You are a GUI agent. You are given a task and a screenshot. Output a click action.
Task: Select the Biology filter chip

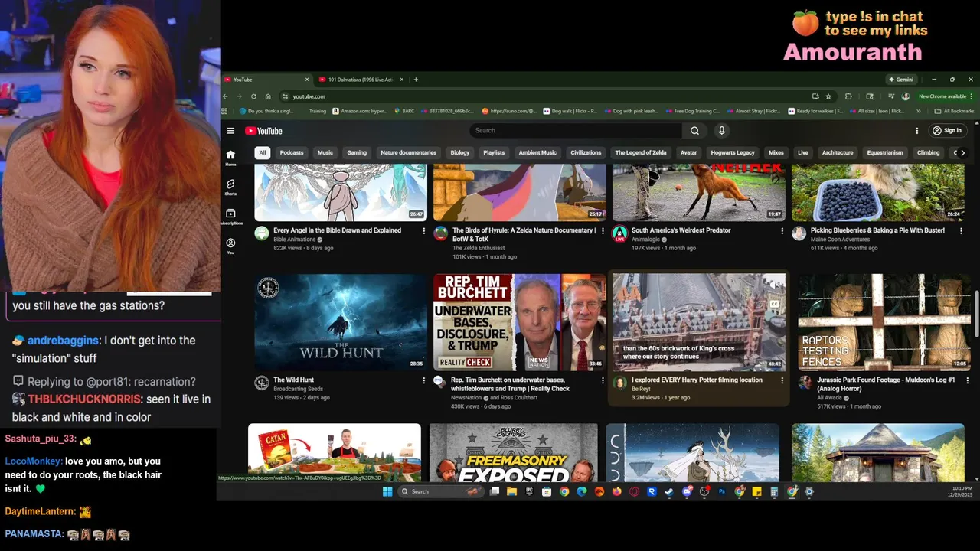pyautogui.click(x=460, y=152)
